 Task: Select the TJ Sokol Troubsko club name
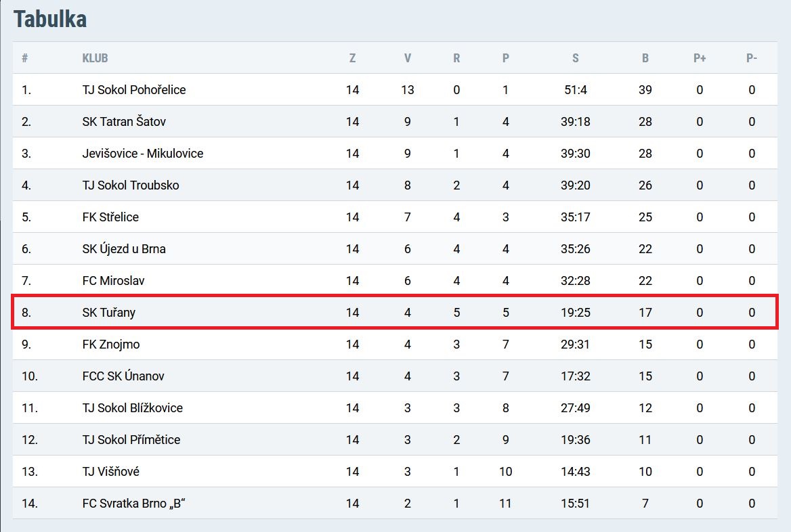131,185
